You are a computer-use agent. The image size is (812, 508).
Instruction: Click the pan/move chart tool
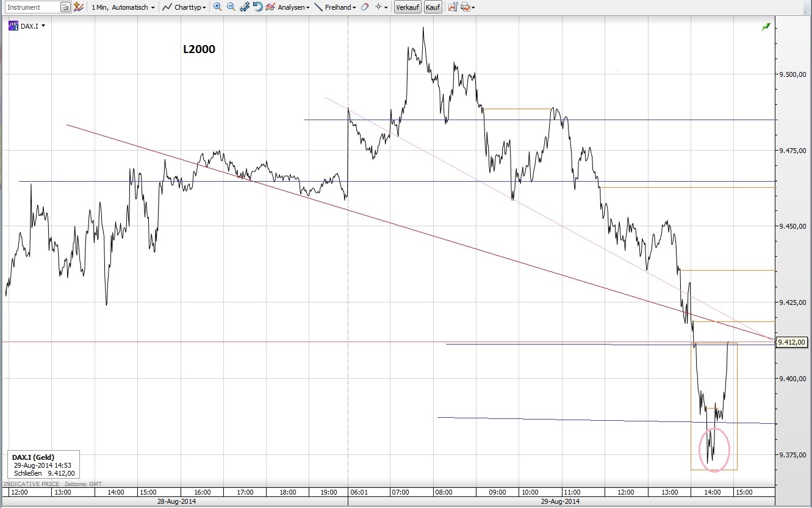(x=244, y=7)
